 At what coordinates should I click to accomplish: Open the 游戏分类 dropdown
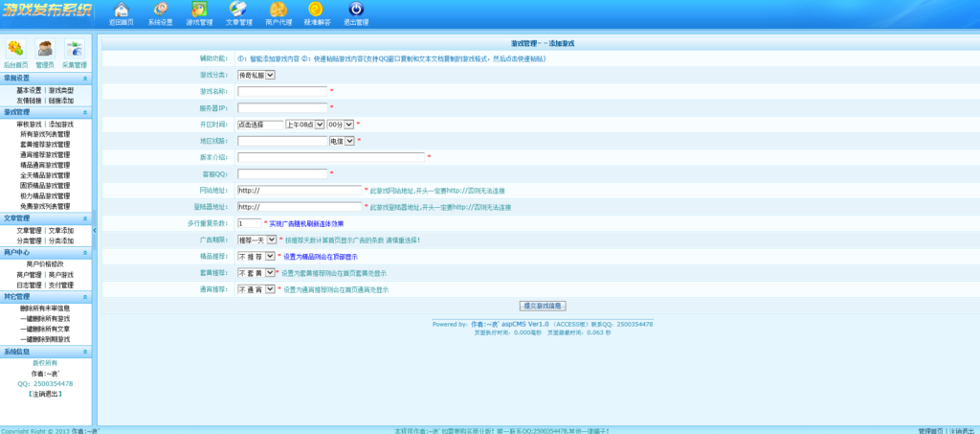[x=256, y=75]
